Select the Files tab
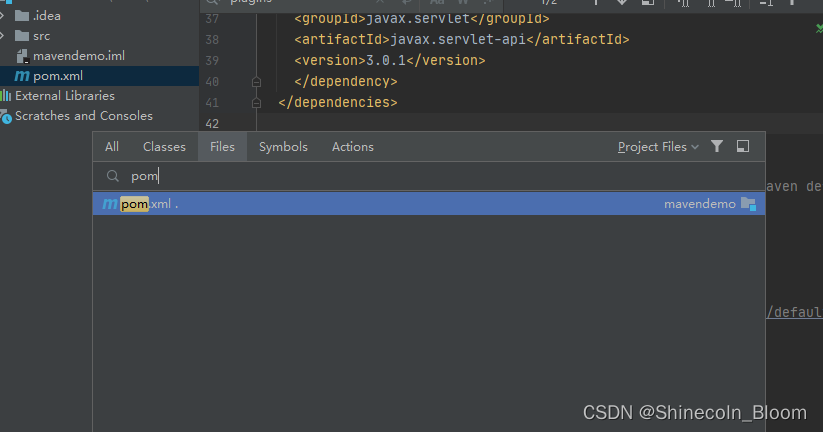Screen dimensions: 823x432 tap(222, 147)
